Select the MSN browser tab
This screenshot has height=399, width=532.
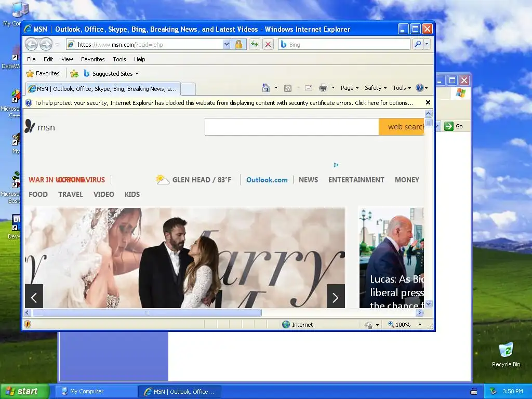pos(103,89)
